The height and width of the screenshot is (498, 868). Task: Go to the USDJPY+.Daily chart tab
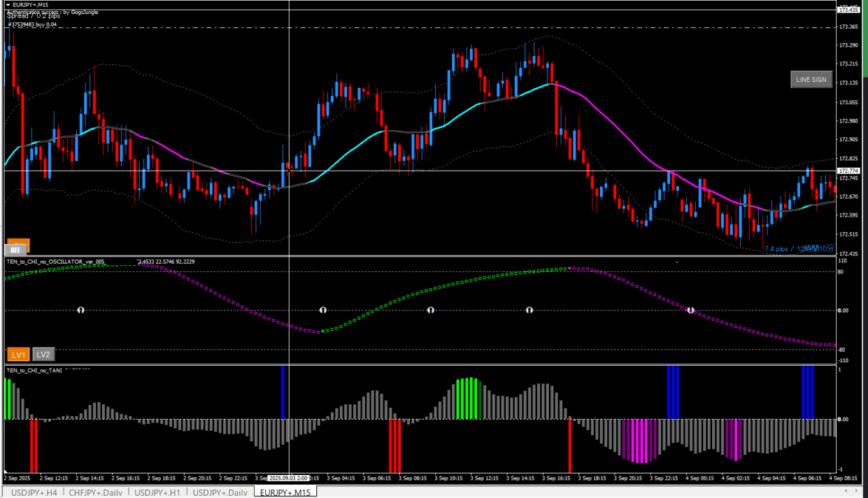point(220,492)
